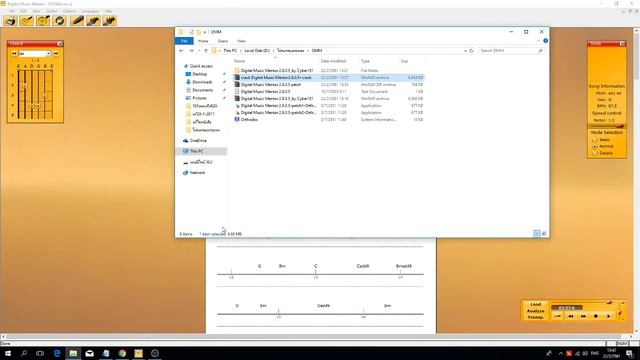Close the Chord panel

coord(60,43)
